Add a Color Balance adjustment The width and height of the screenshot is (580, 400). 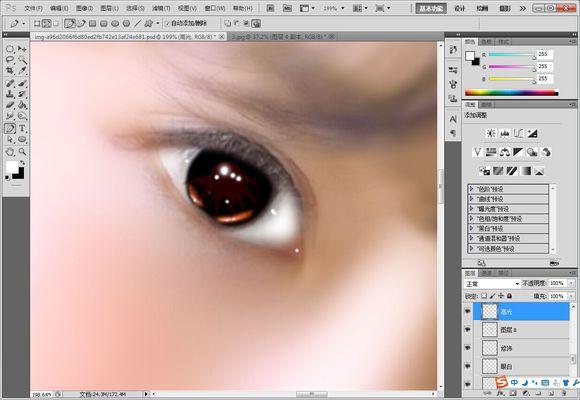pos(505,152)
